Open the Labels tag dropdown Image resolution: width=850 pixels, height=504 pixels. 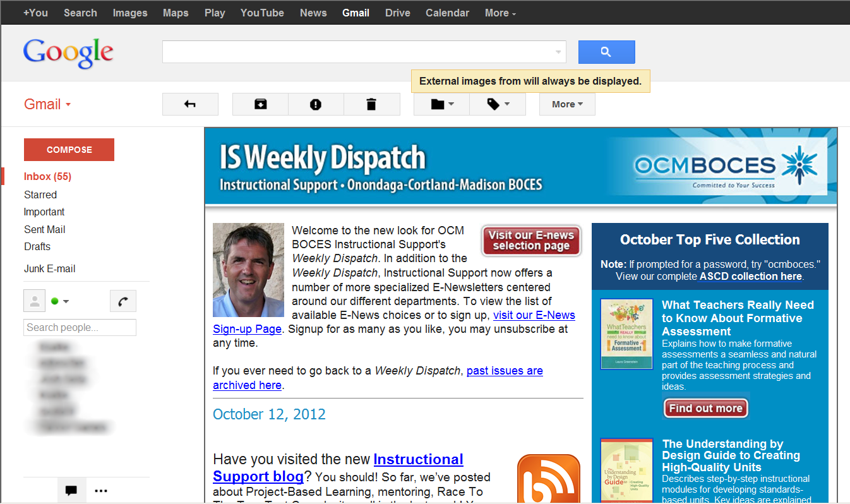pyautogui.click(x=498, y=104)
